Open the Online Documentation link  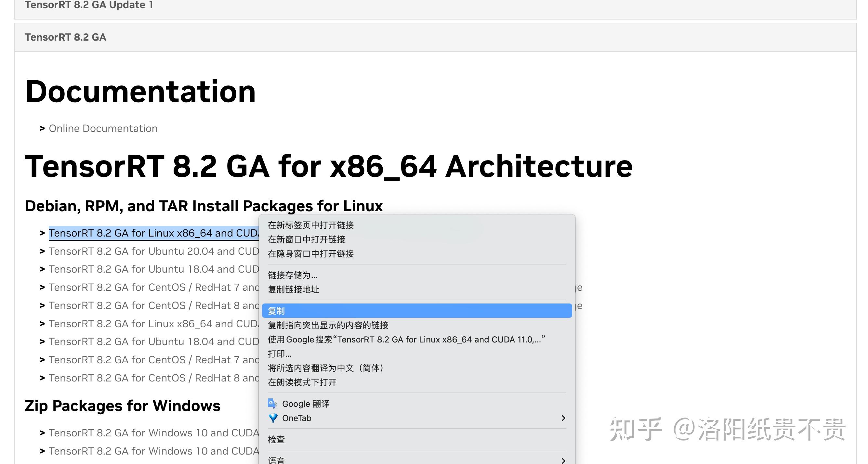(x=103, y=129)
